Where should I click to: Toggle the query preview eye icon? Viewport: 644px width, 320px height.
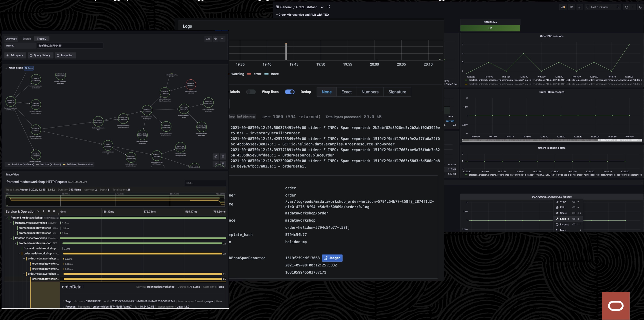[215, 39]
